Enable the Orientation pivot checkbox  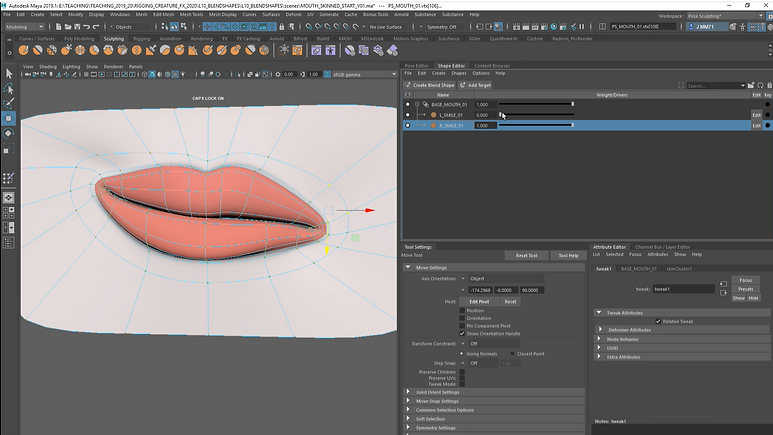click(x=462, y=318)
